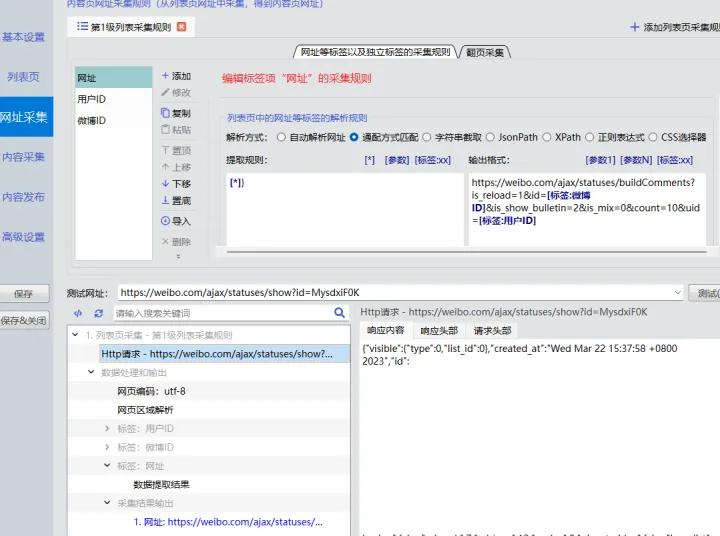Focus the 输出格式 text area
Screen dimensions: 720x536
click(587, 209)
